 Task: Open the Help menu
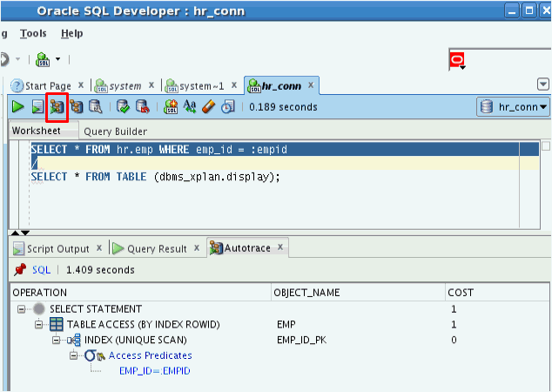point(71,33)
